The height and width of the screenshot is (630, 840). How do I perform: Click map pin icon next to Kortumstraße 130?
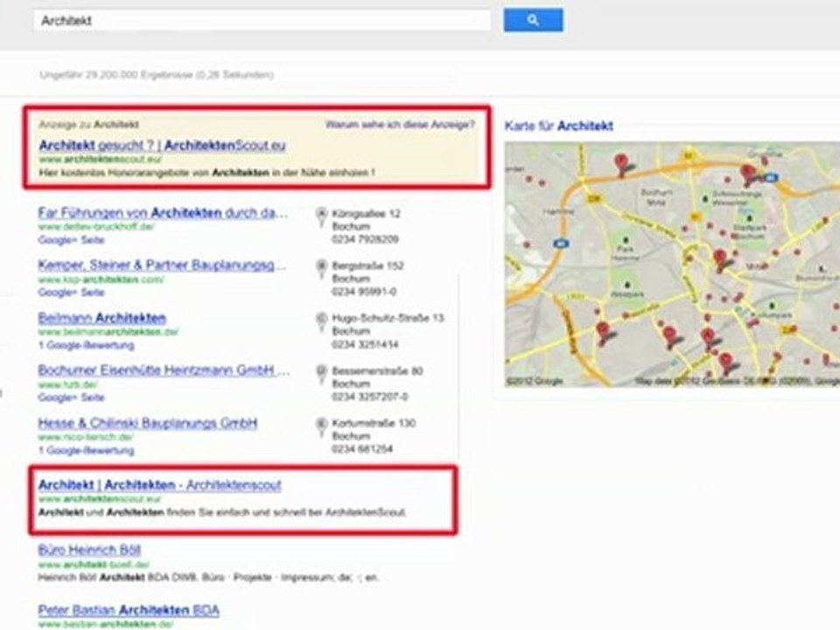(321, 426)
